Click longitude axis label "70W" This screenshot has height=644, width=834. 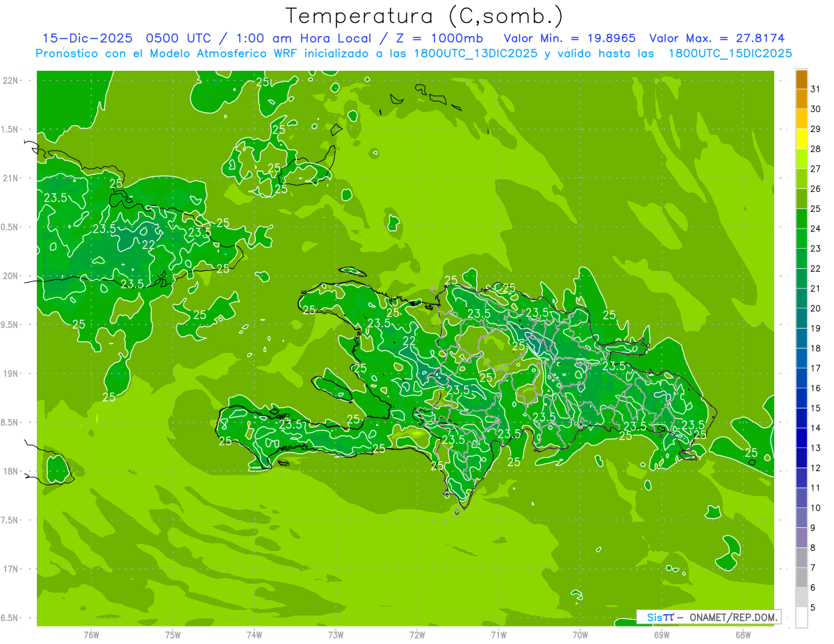pos(580,634)
